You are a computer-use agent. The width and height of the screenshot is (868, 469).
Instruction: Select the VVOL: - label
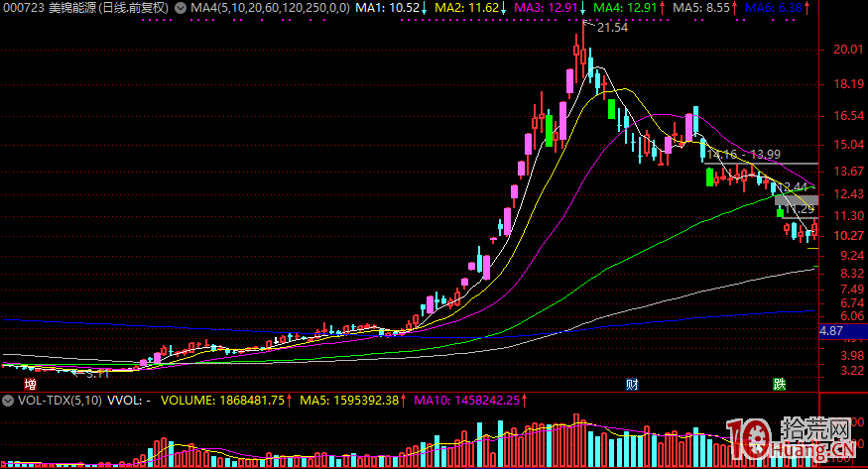coord(128,401)
